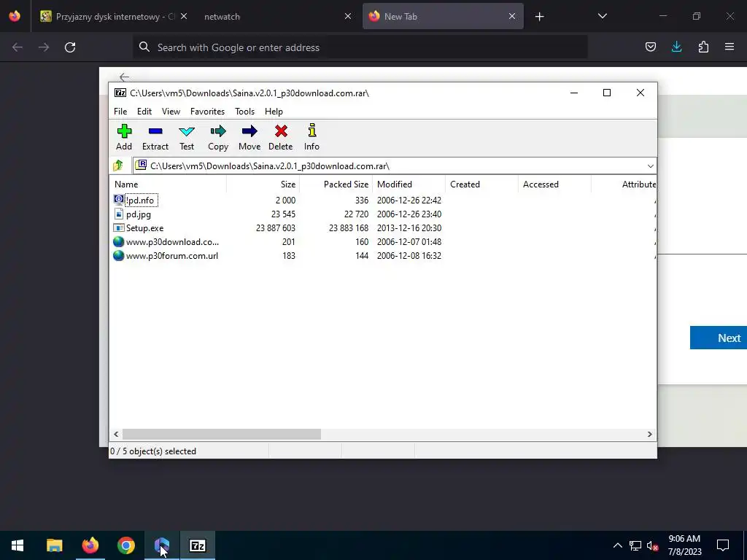This screenshot has width=747, height=560.
Task: Open Google Chrome from taskbar
Action: (126, 545)
